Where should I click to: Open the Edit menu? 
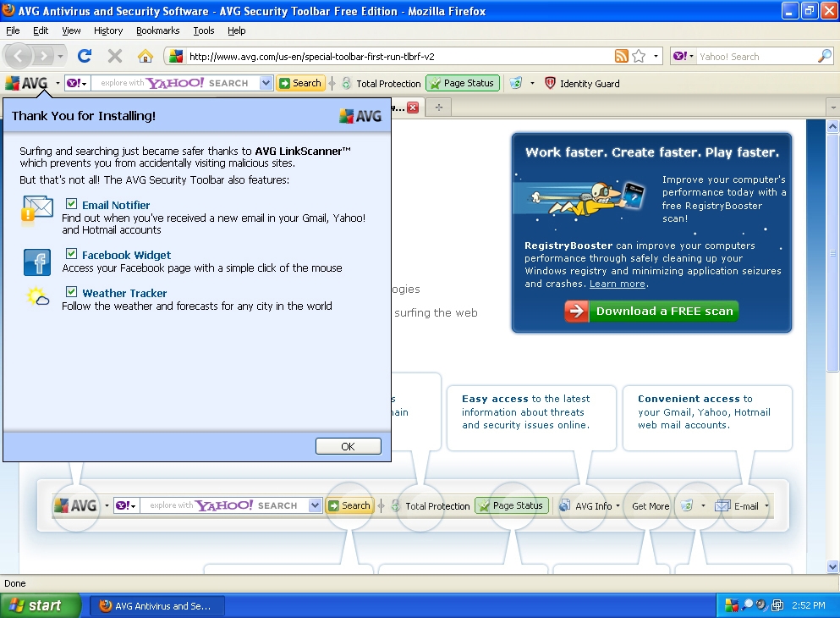point(41,30)
